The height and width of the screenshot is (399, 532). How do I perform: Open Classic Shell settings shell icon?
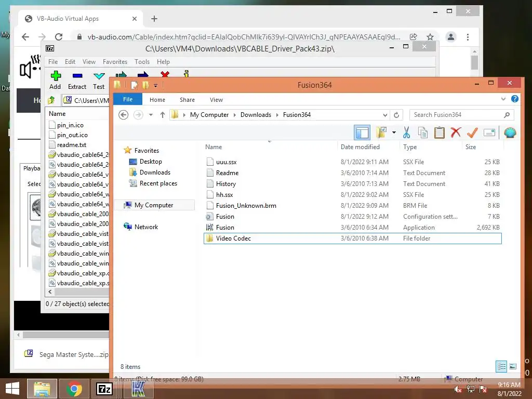[510, 132]
